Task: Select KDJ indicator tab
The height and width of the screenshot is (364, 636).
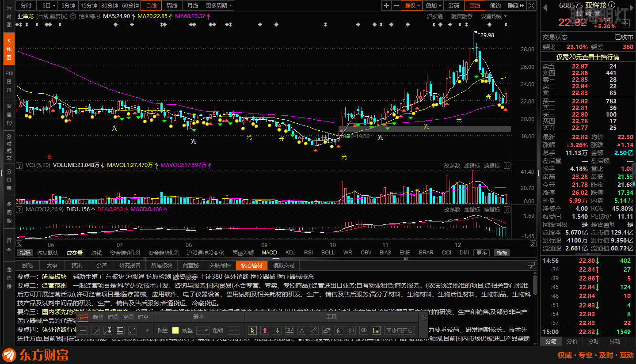Action: pyautogui.click(x=290, y=253)
